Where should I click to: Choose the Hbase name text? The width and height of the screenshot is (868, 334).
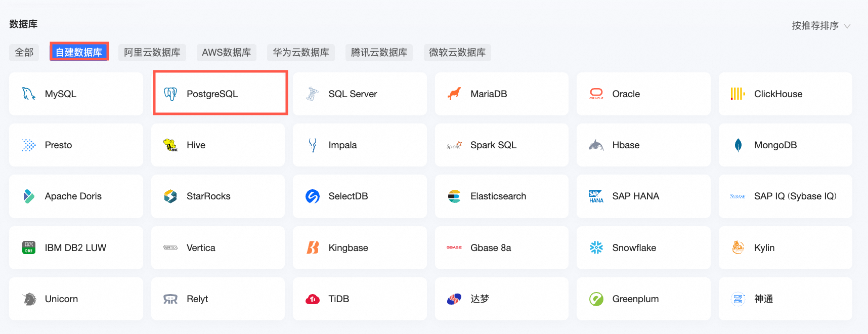point(626,145)
